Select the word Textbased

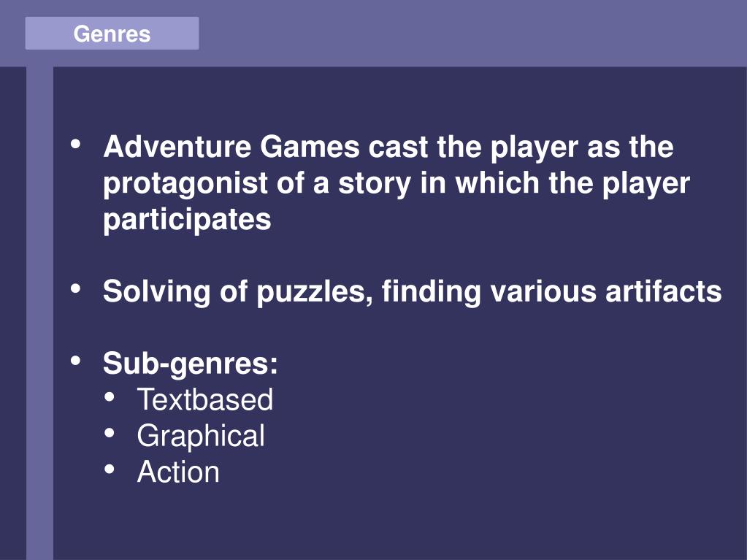(205, 399)
